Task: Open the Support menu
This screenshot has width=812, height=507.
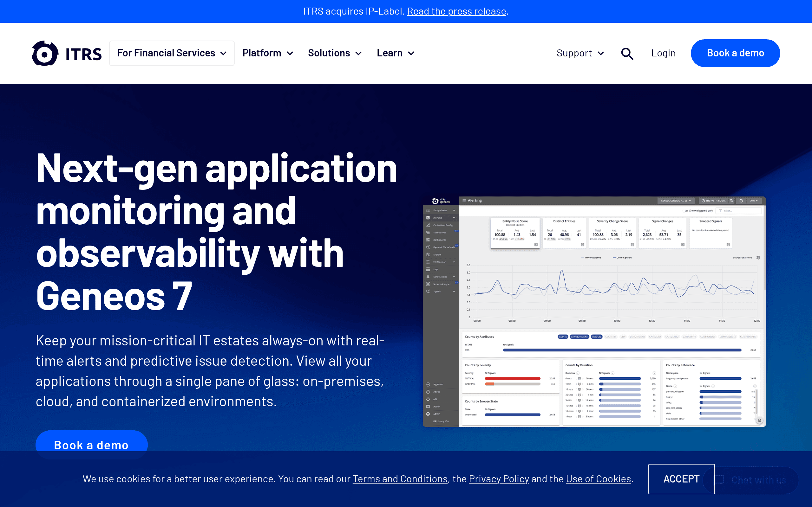Action: 580,53
